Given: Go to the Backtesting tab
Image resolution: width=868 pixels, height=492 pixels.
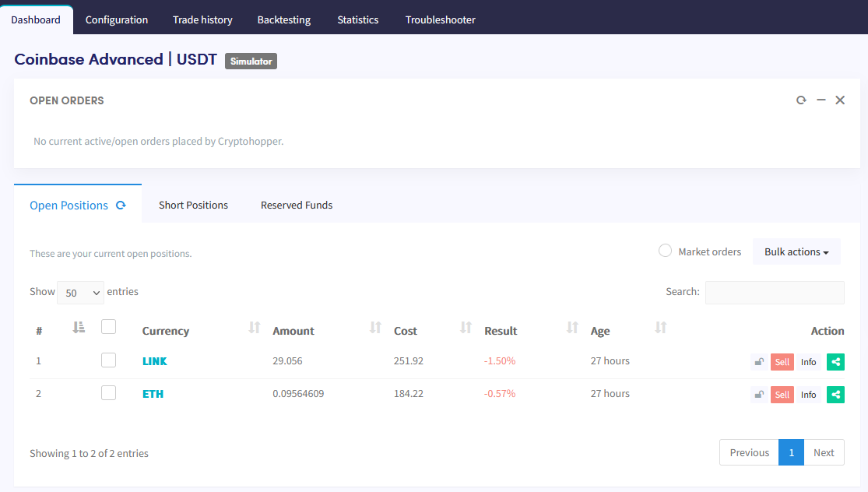Looking at the screenshot, I should tap(284, 20).
